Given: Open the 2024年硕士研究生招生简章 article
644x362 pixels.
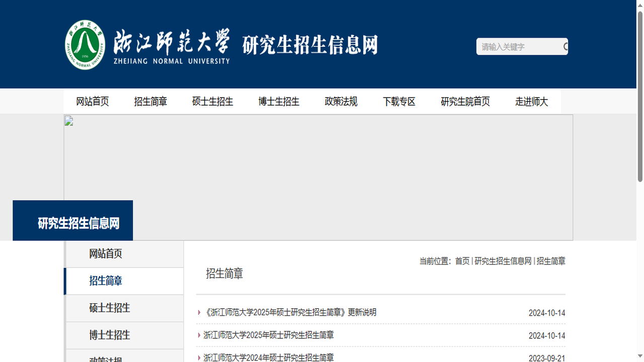Looking at the screenshot, I should pos(268,357).
